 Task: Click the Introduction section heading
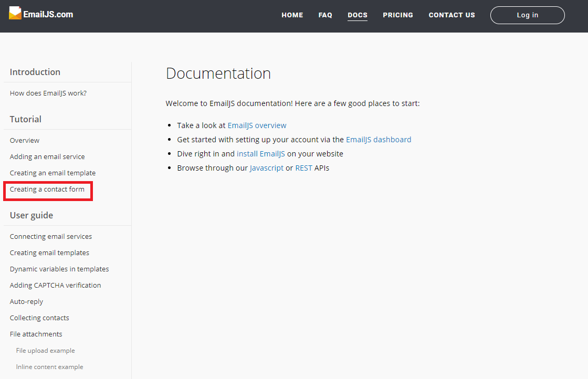click(35, 72)
